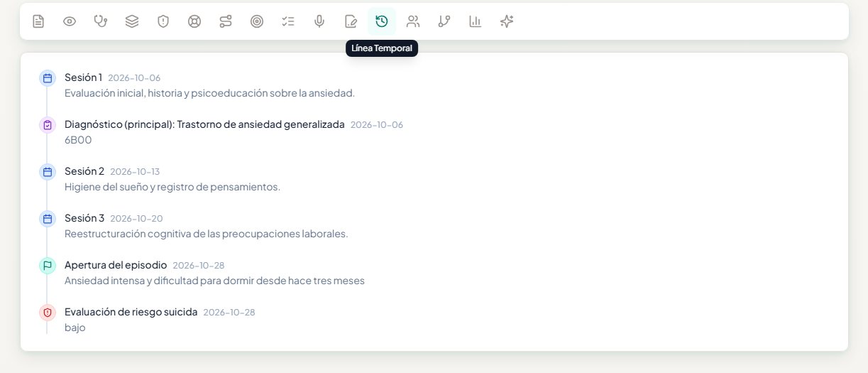Click "Higiene del sueño y registro de pensamientos."
This screenshot has height=373, width=868.
(172, 187)
